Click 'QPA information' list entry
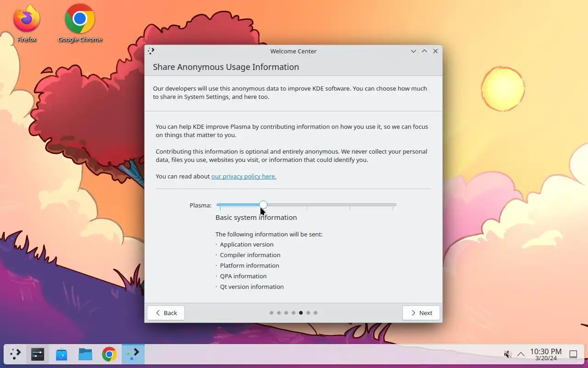Screen dimensions: 588x368 [243, 276]
